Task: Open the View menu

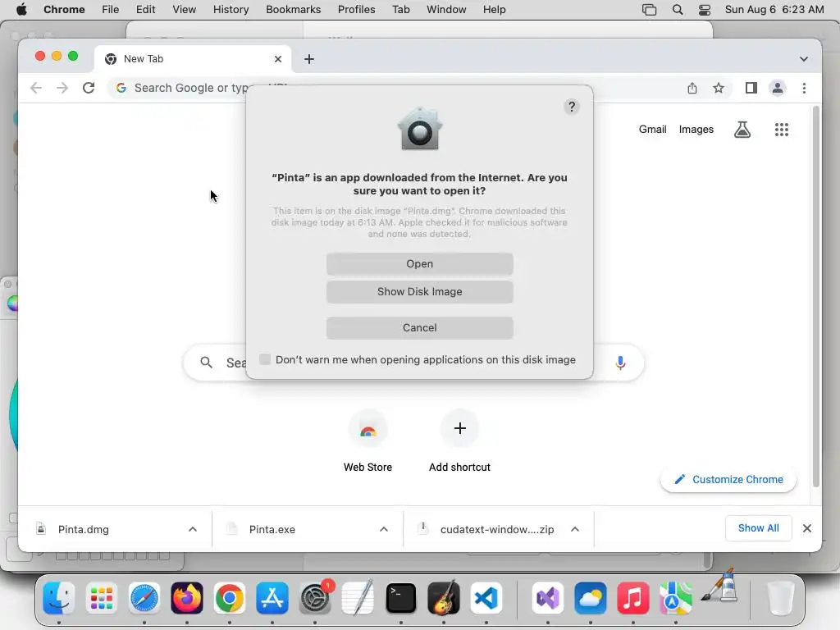Action: point(184,10)
